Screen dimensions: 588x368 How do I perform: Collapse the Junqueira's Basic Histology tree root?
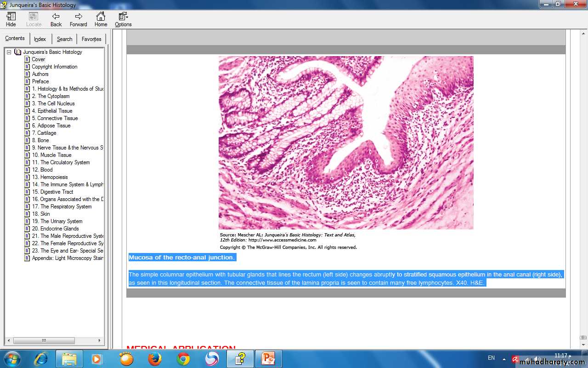click(9, 52)
